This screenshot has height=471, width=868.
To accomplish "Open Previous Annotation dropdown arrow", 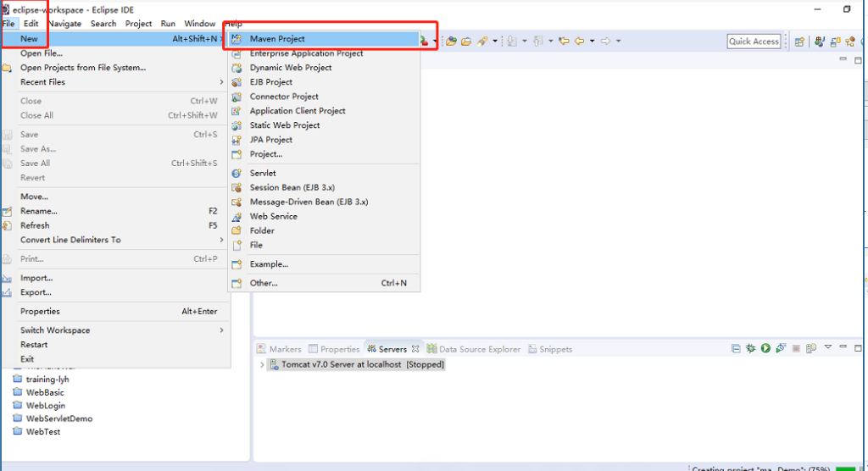I will pyautogui.click(x=551, y=41).
